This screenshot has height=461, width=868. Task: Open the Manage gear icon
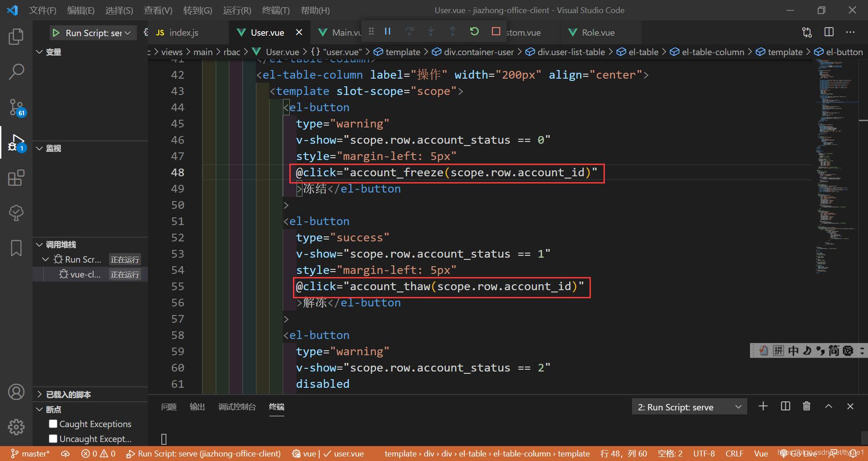coord(16,427)
